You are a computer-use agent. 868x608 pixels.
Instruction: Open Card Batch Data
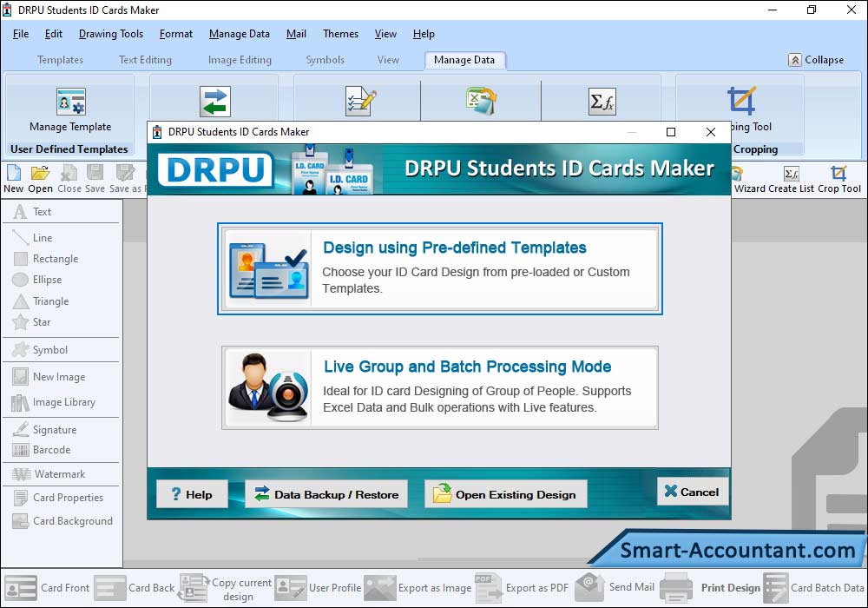click(x=814, y=588)
